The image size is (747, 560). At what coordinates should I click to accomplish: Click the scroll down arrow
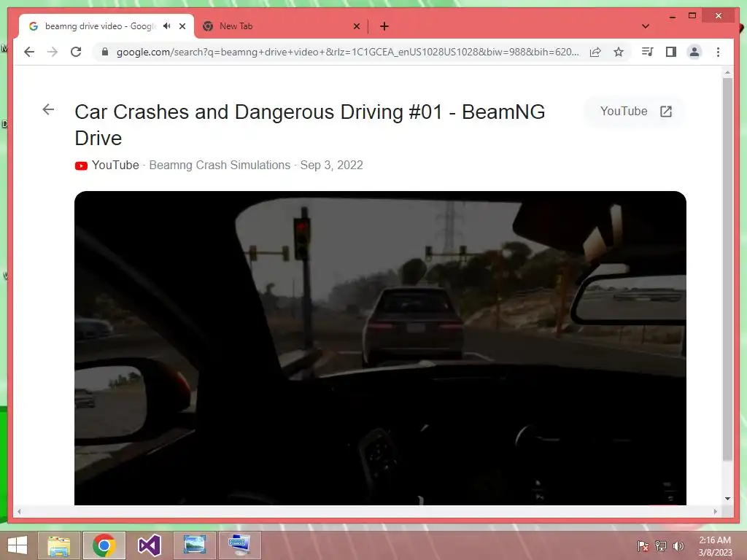pos(727,499)
